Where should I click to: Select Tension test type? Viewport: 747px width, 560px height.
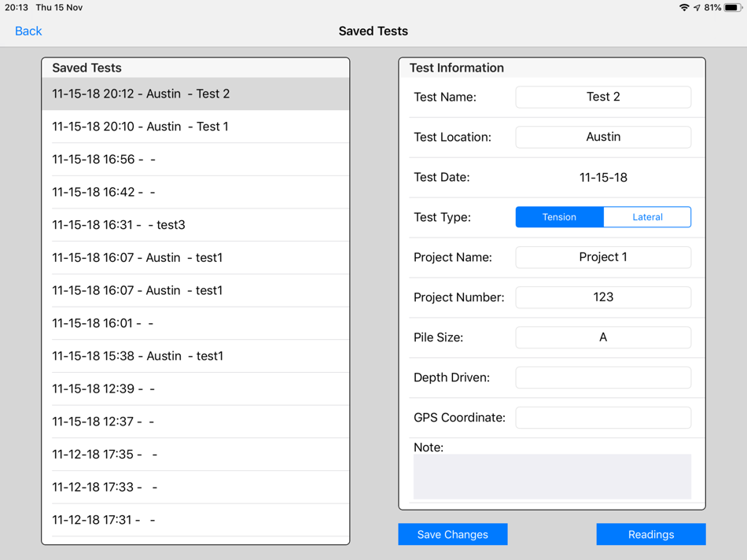pyautogui.click(x=559, y=217)
